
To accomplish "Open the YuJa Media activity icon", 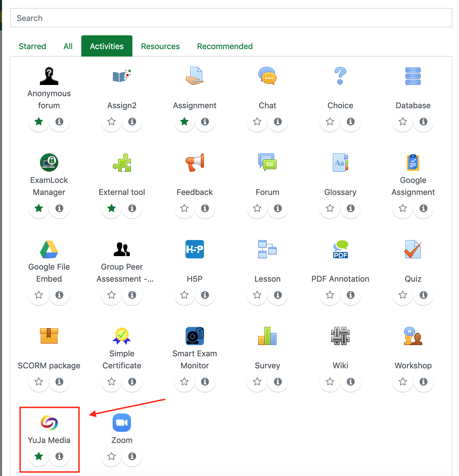I will point(49,423).
